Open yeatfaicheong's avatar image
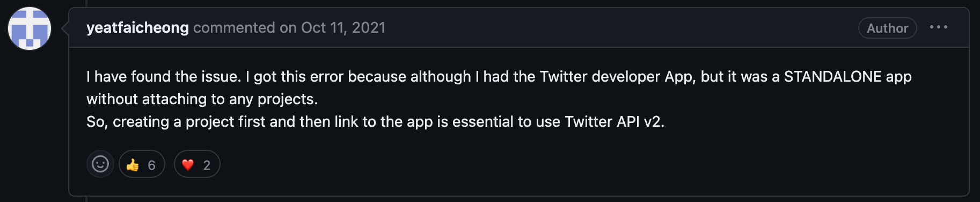The height and width of the screenshot is (202, 980). click(x=30, y=28)
